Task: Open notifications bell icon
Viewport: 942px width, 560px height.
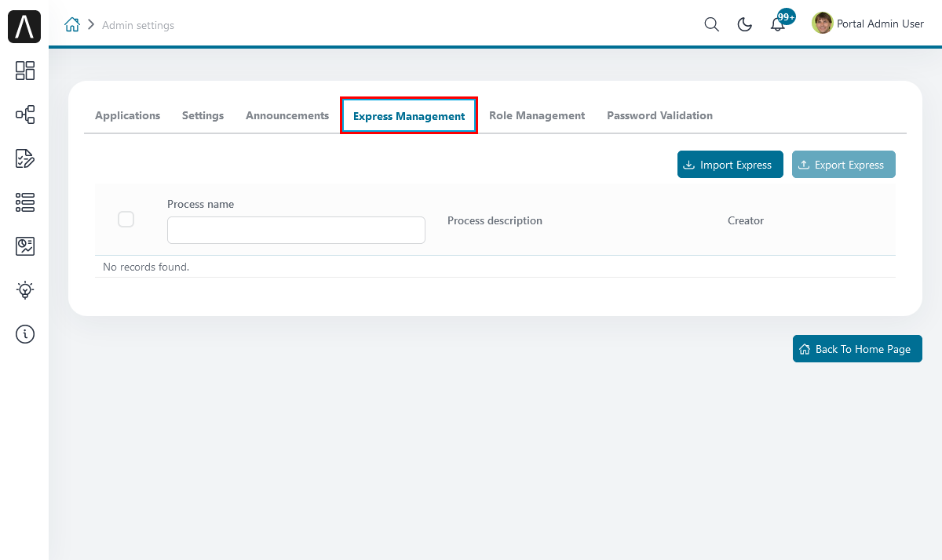Action: coord(777,25)
